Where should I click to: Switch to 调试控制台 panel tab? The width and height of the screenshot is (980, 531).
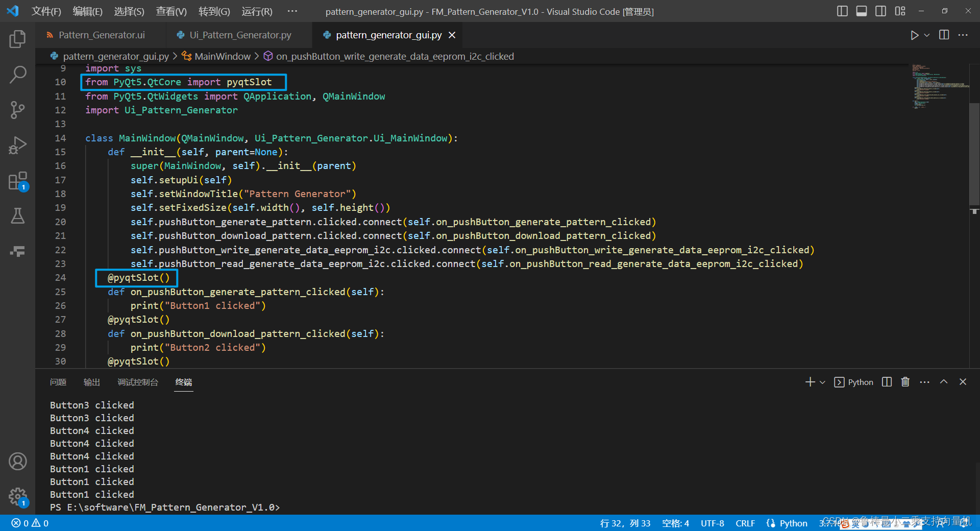[138, 382]
